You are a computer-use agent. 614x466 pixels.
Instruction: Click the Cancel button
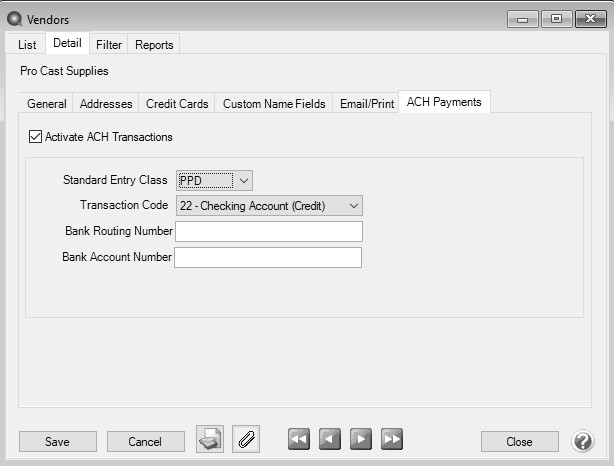click(x=146, y=442)
